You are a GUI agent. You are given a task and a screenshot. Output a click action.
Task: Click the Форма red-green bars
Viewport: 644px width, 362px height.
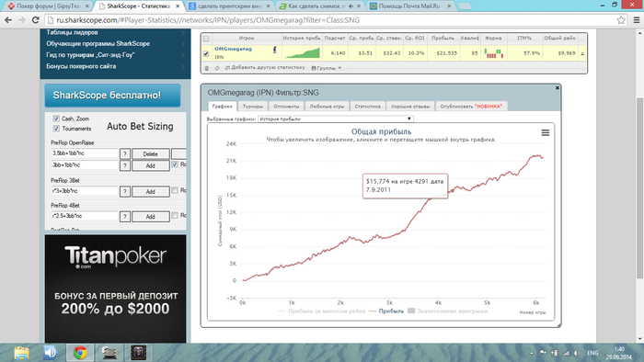pos(493,53)
